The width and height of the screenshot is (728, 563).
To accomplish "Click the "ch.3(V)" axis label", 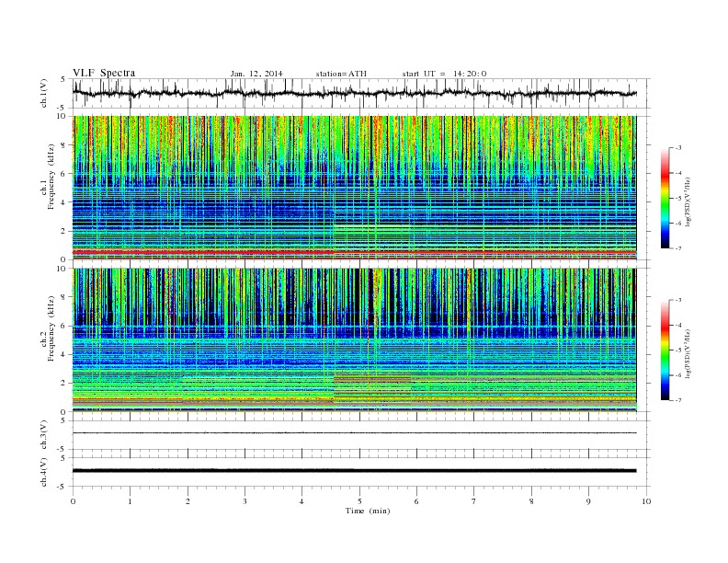I will pos(44,435).
